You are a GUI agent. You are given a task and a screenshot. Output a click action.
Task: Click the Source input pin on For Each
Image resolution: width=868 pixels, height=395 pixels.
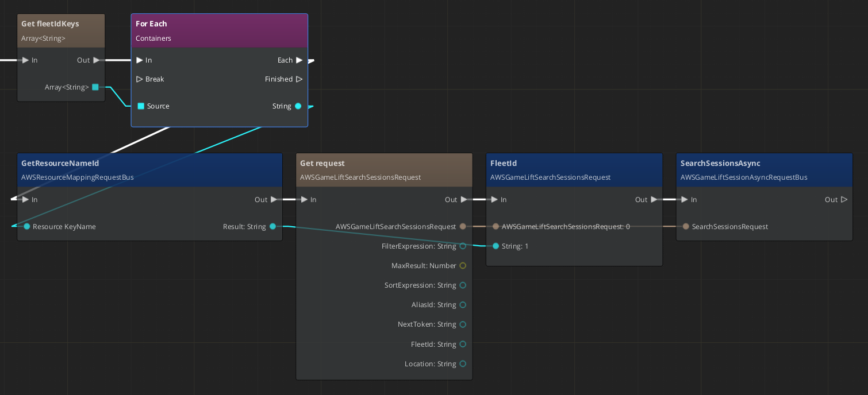coord(141,106)
